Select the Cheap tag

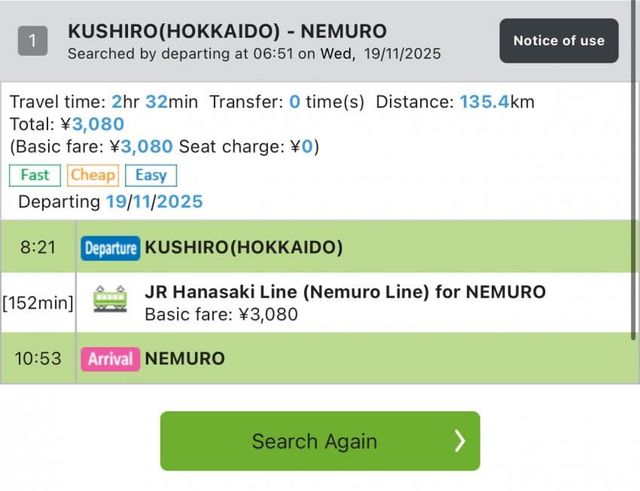[x=92, y=175]
